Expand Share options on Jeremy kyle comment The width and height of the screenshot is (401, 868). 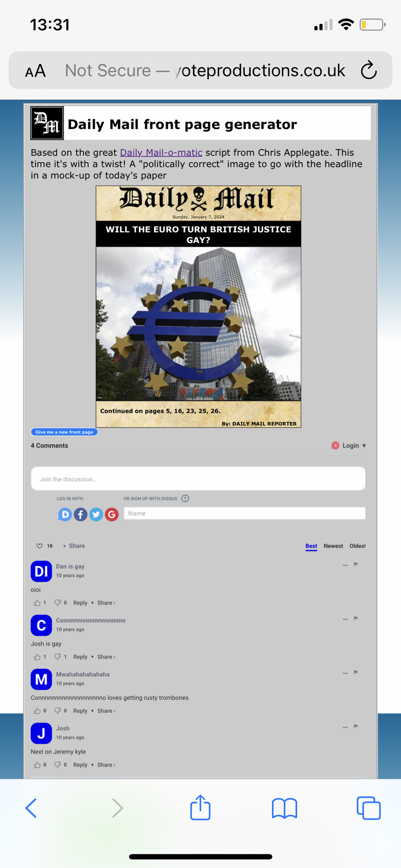106,765
